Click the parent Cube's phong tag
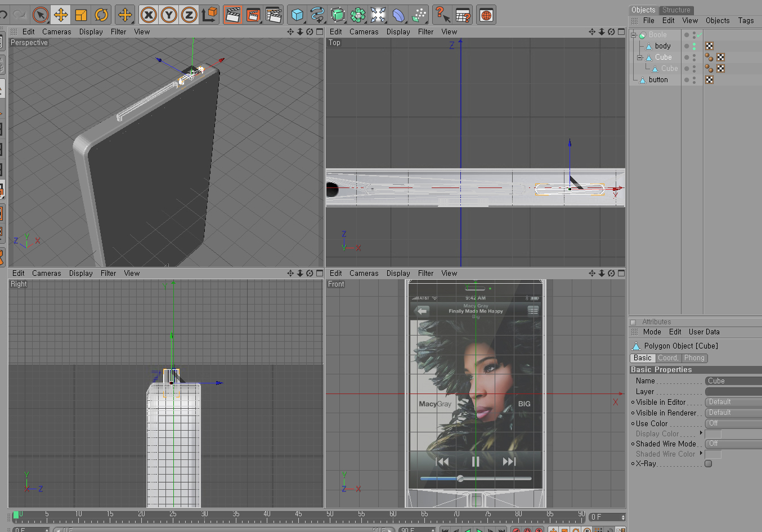This screenshot has width=762, height=532. tap(709, 57)
